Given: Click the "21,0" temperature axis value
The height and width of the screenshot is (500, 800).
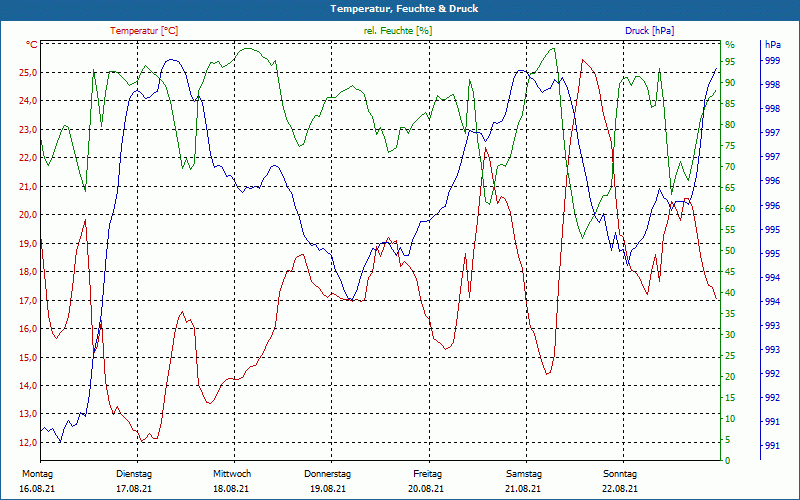Looking at the screenshot, I should coord(28,186).
